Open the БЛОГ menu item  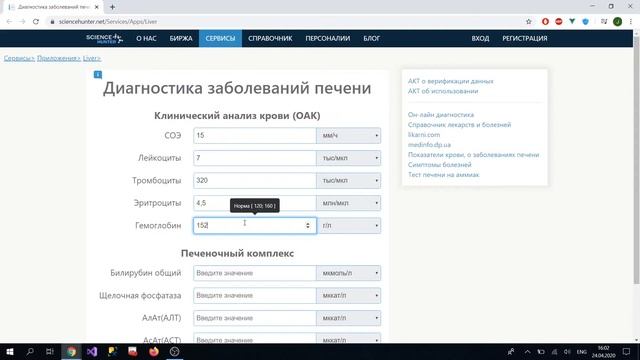tap(371, 38)
